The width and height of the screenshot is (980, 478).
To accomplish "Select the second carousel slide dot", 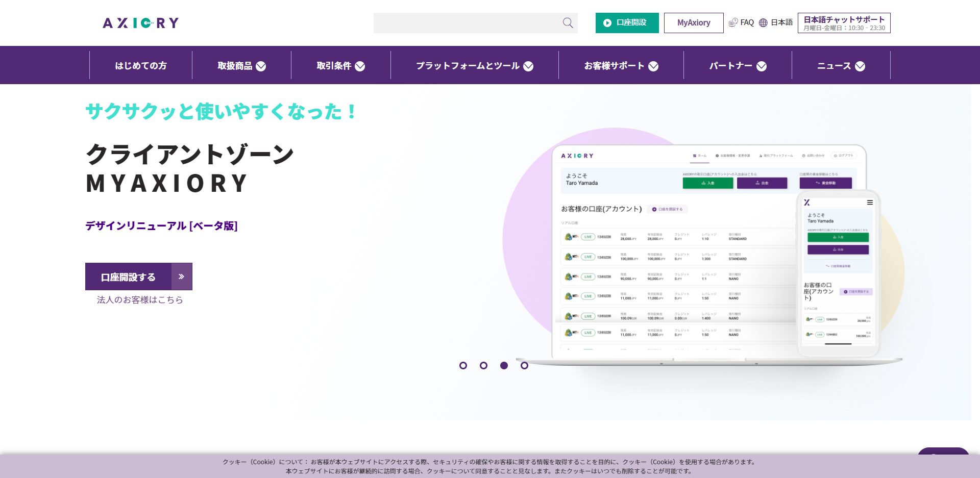I will [483, 365].
